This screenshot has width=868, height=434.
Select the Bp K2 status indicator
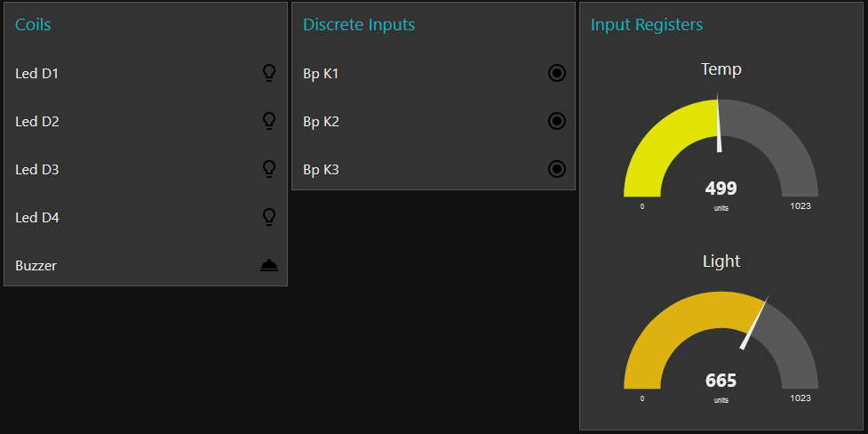coord(557,121)
